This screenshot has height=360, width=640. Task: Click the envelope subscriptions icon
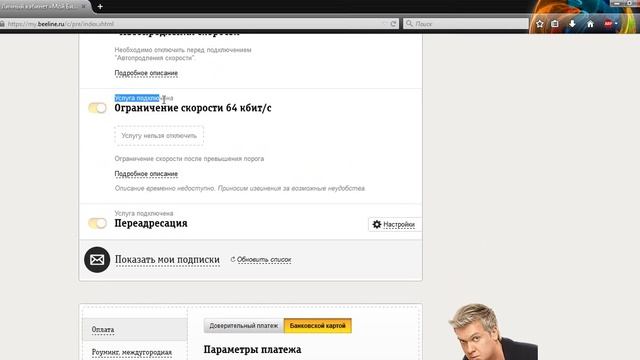pyautogui.click(x=97, y=260)
